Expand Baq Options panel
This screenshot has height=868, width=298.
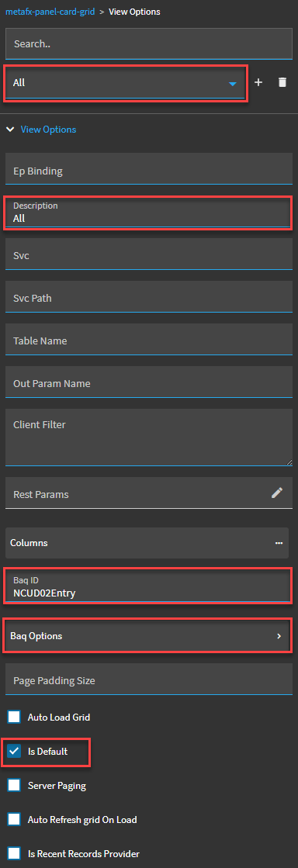[147, 636]
